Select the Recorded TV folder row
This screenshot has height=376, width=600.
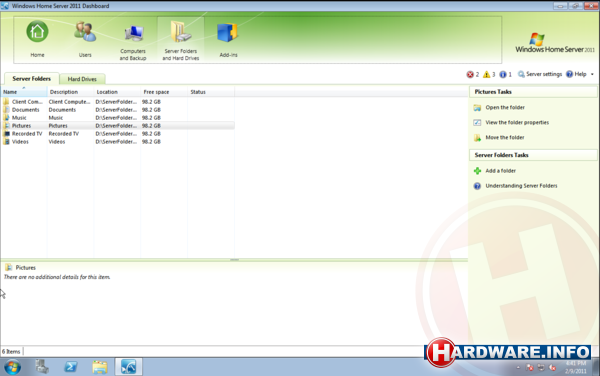point(117,133)
